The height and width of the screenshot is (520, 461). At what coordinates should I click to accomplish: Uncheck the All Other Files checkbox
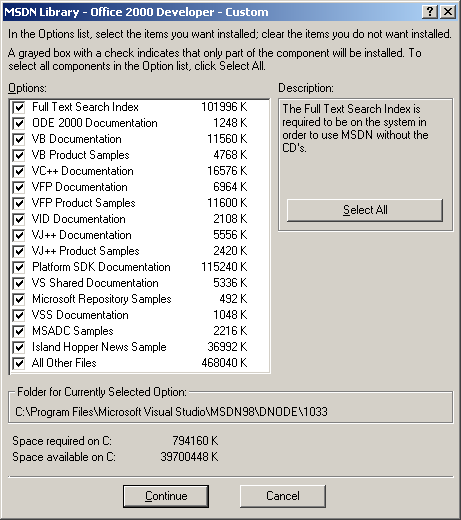tap(19, 363)
